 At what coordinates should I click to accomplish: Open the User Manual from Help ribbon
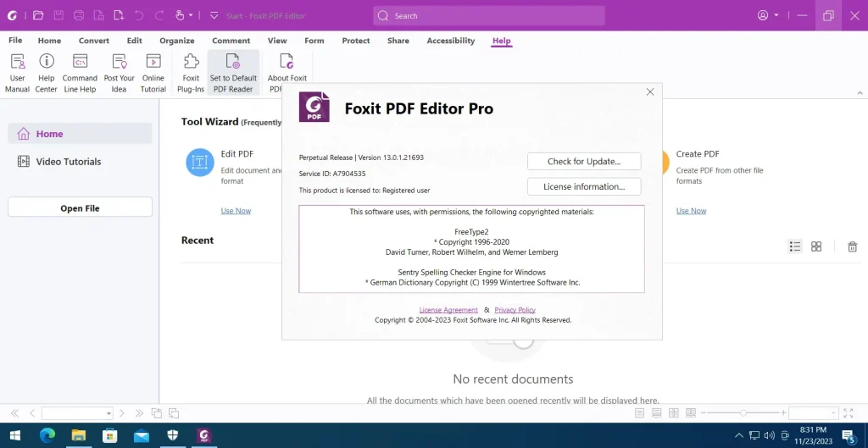(x=18, y=73)
